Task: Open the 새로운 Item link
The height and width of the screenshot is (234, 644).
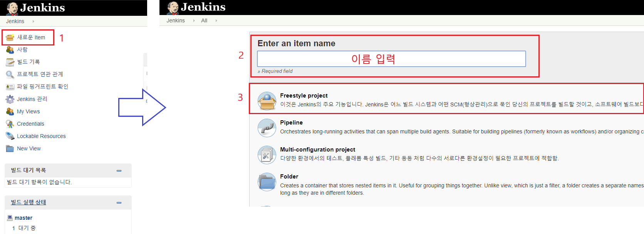Action: tap(31, 37)
